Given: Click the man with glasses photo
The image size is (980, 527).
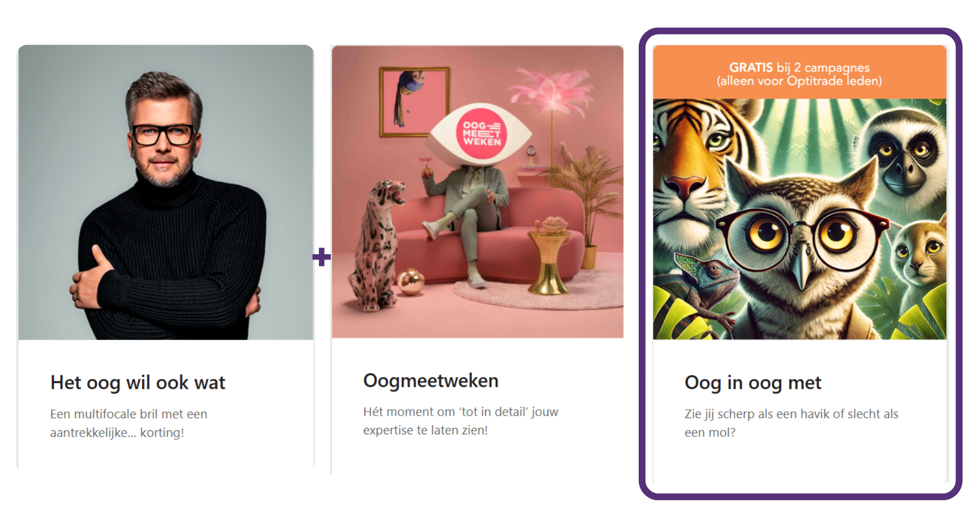Looking at the screenshot, I should point(166,192).
